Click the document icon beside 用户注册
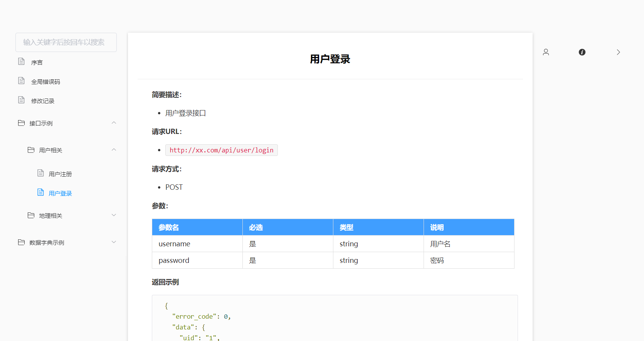 (x=40, y=173)
